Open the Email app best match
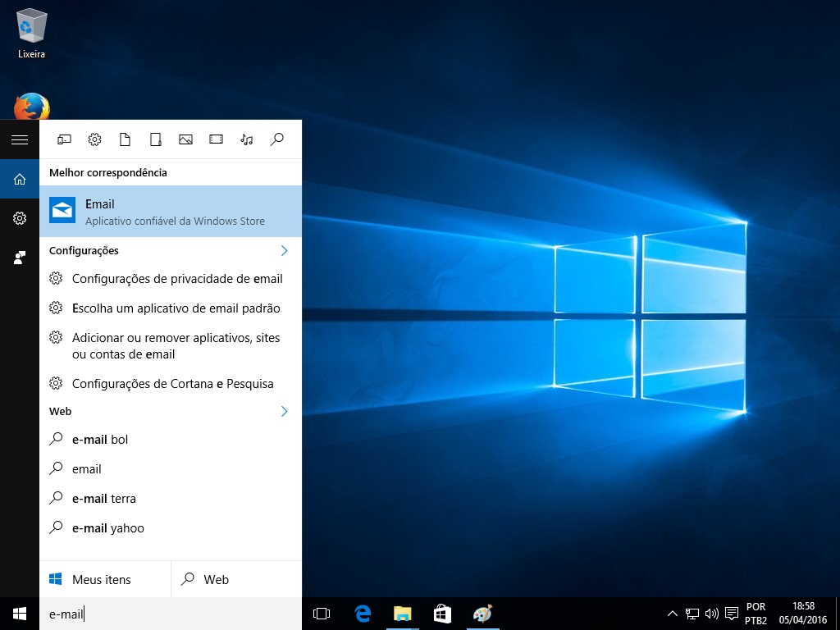The image size is (840, 630). click(x=171, y=212)
